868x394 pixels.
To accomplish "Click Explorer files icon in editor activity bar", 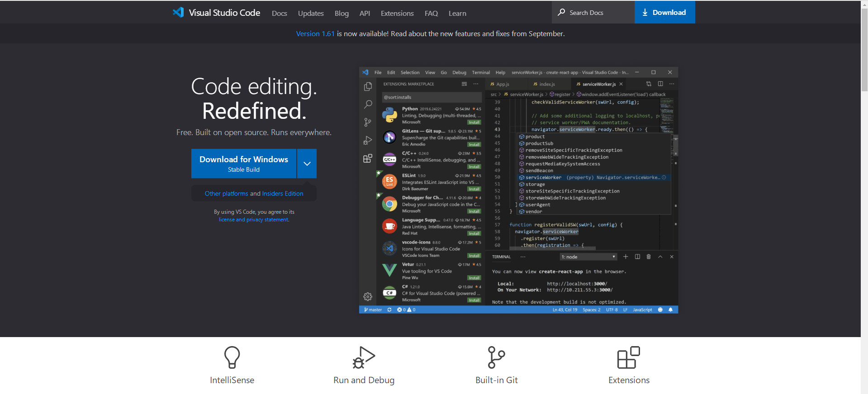I will click(x=368, y=86).
